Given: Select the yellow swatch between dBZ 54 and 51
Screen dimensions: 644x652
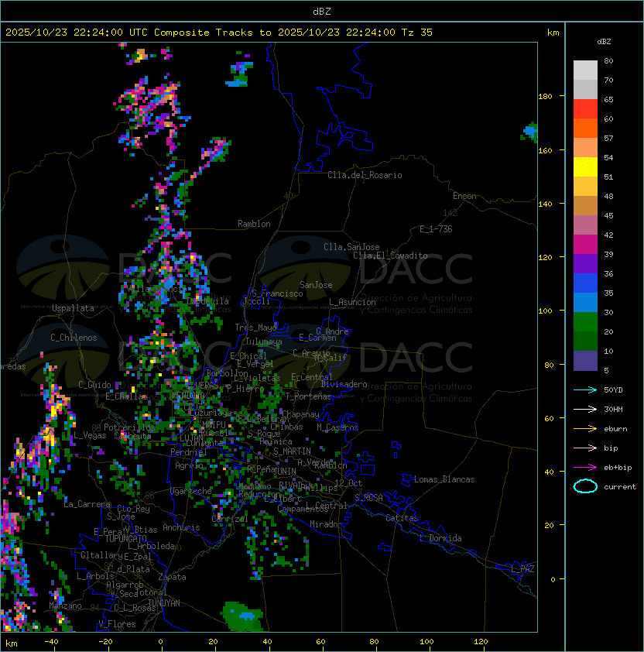Looking at the screenshot, I should pyautogui.click(x=585, y=167).
